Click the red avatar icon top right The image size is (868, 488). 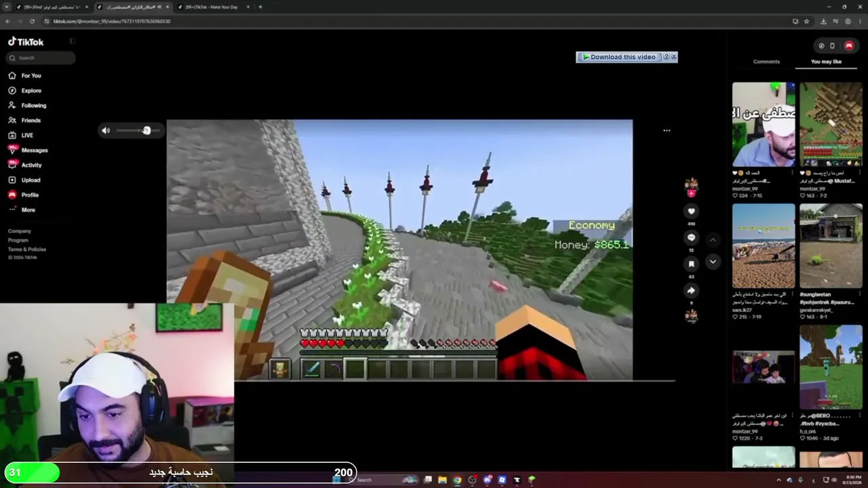tap(849, 46)
